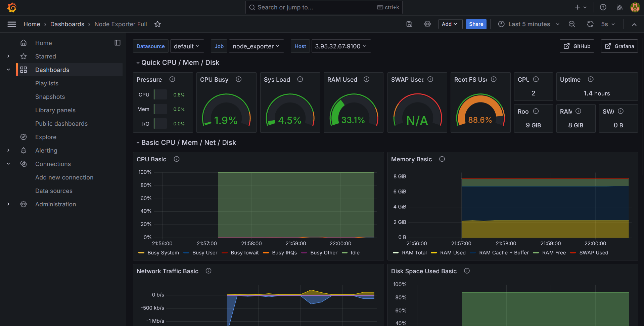Expand the Administration section chevron

(x=8, y=204)
